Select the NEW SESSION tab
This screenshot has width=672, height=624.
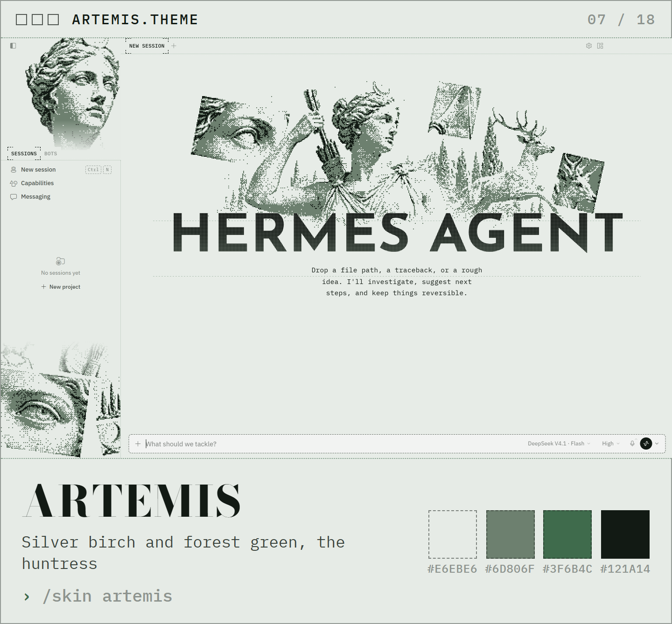[x=147, y=46]
